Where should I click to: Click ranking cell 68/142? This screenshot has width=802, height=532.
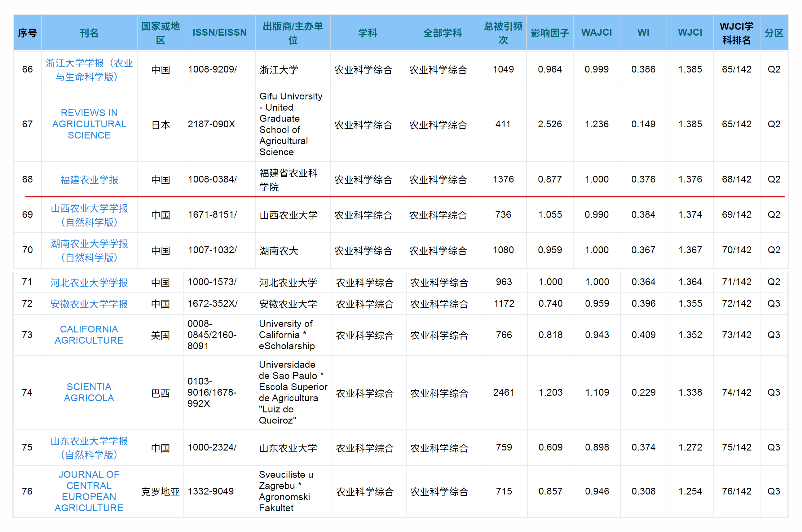pos(737,179)
